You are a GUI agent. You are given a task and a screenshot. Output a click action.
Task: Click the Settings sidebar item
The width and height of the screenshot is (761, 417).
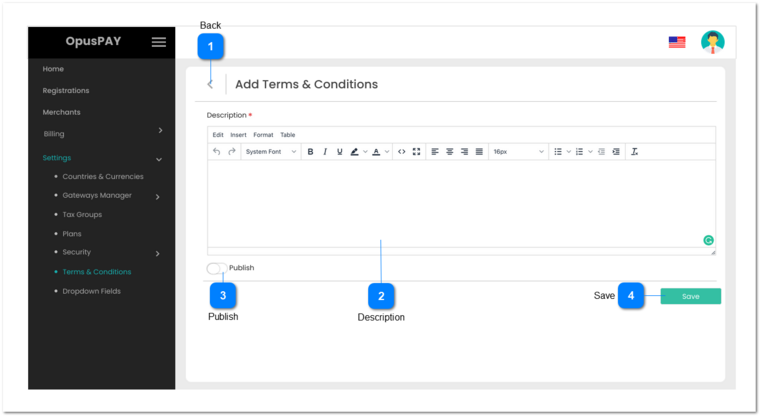[57, 158]
